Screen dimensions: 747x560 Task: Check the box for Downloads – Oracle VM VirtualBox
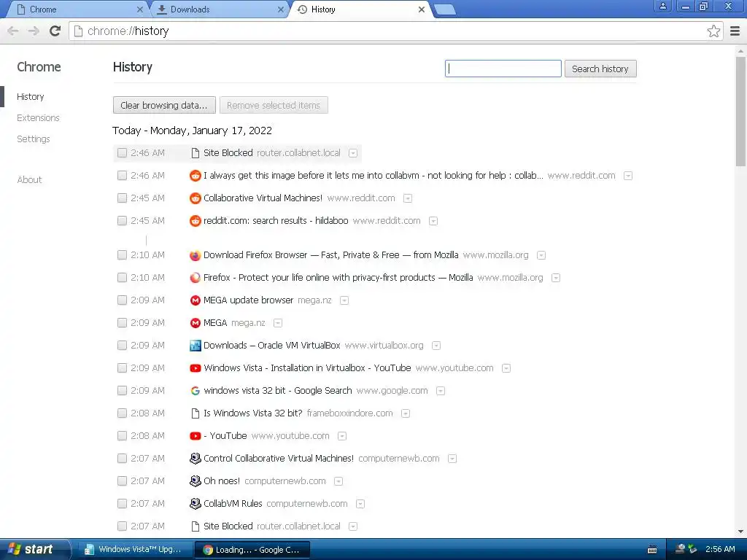pos(122,346)
